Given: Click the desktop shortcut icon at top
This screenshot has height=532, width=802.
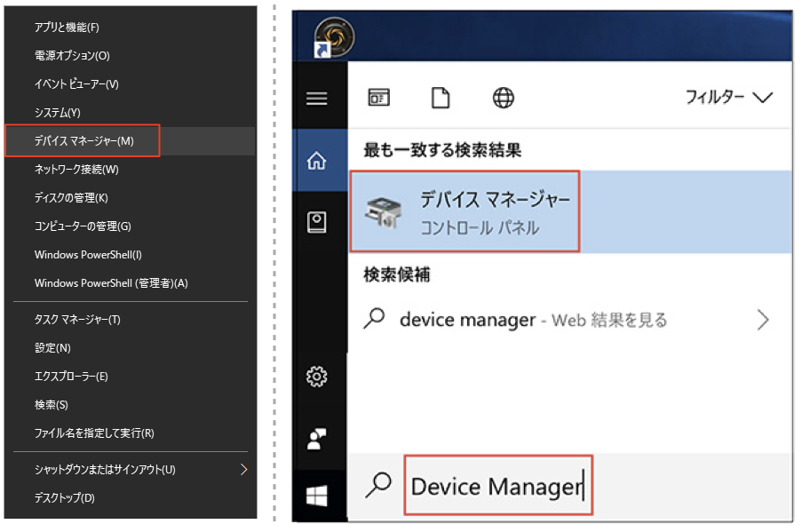Looking at the screenshot, I should [x=334, y=37].
